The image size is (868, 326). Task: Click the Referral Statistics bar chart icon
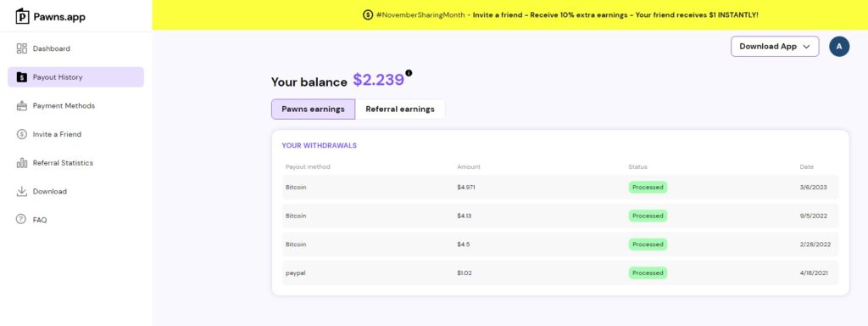point(21,163)
